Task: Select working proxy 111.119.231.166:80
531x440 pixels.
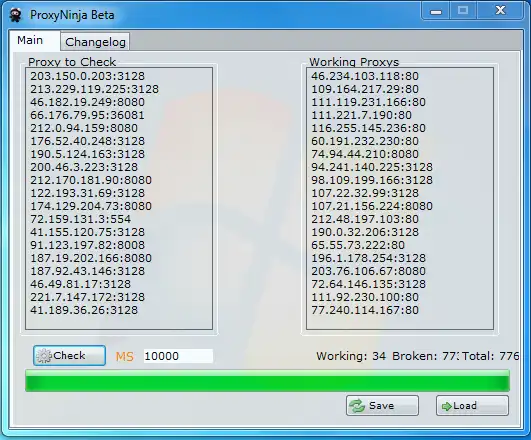Action: 368,102
